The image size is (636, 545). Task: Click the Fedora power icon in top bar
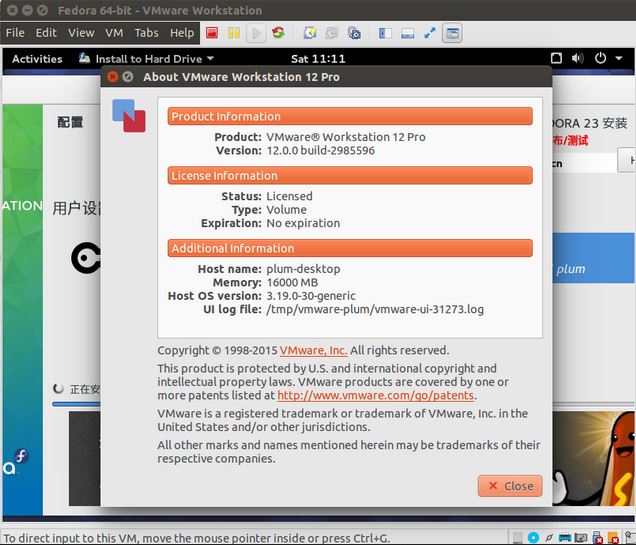tap(600, 58)
